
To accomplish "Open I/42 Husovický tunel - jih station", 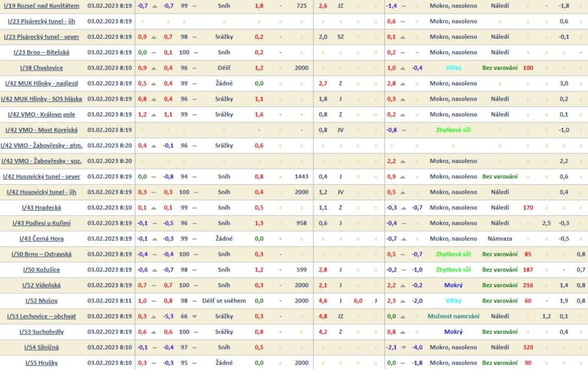I will tap(41, 192).
